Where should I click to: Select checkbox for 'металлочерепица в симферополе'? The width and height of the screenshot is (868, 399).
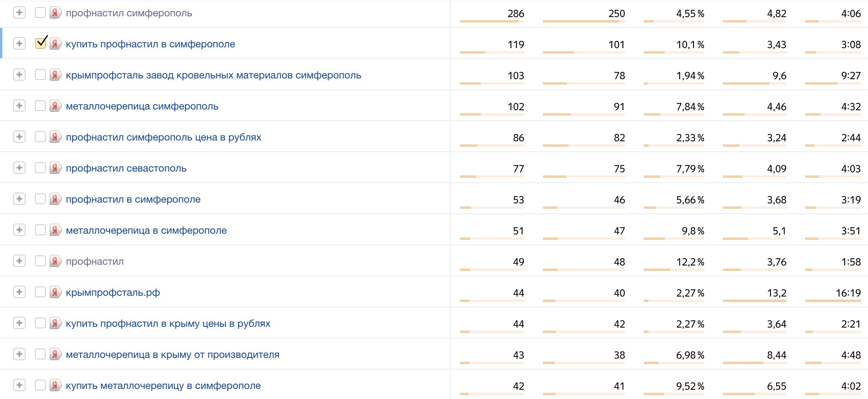[x=40, y=230]
